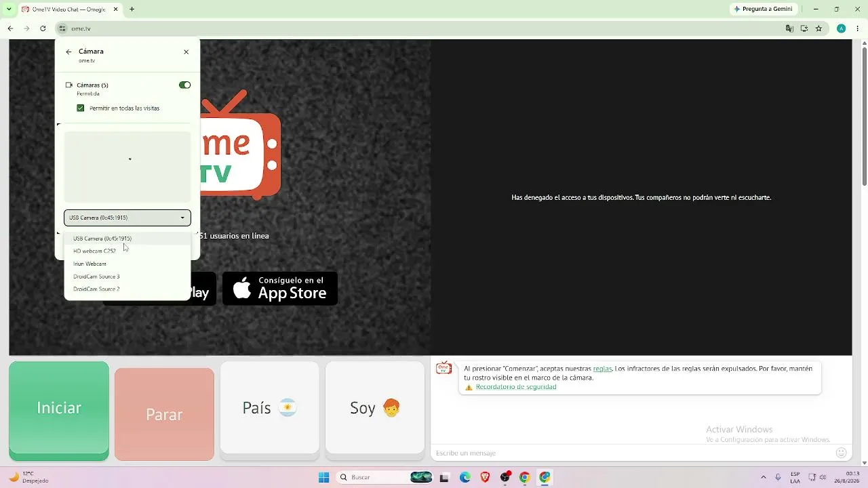Click the 'Pregunta a Gemini' button
Screen dimensions: 868x488
[763, 9]
